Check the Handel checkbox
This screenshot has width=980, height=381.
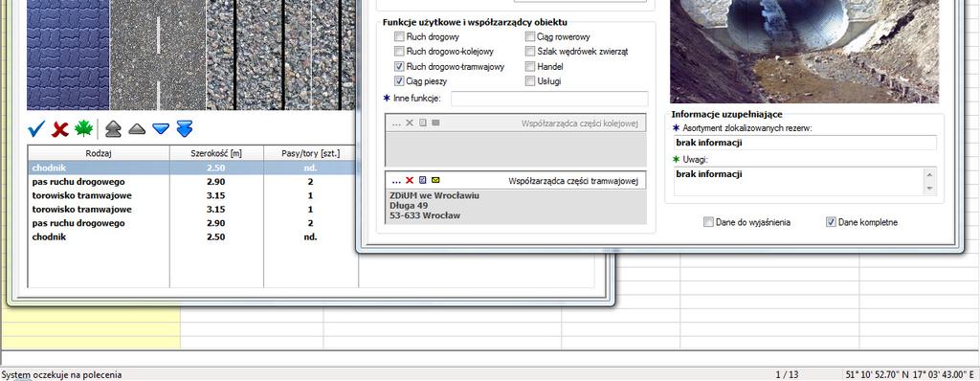(530, 66)
